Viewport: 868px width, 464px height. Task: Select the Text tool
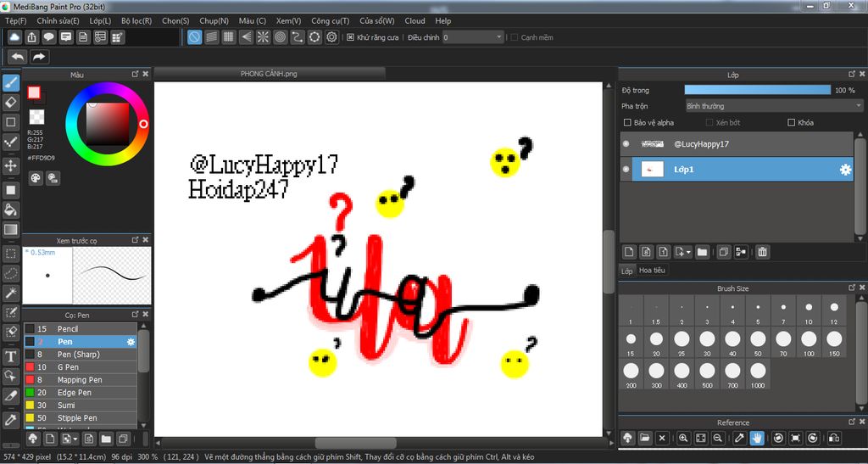(x=11, y=356)
